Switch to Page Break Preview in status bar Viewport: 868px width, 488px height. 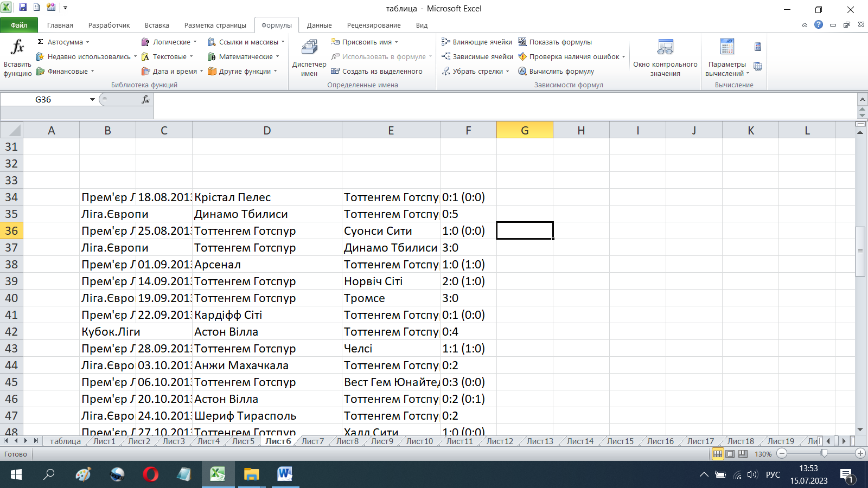point(743,454)
